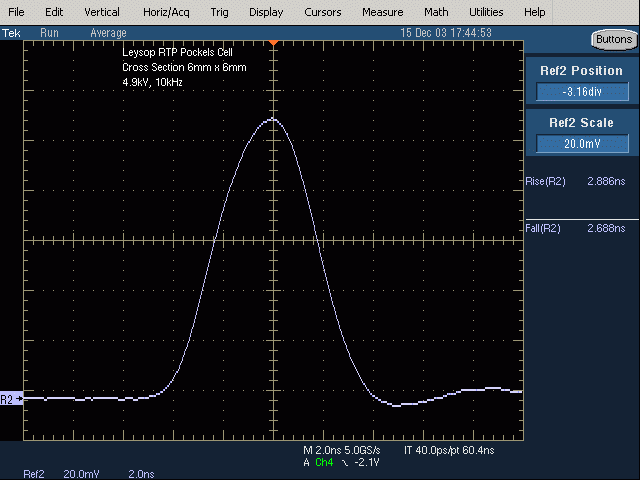Open the Measure menu

coord(382,12)
